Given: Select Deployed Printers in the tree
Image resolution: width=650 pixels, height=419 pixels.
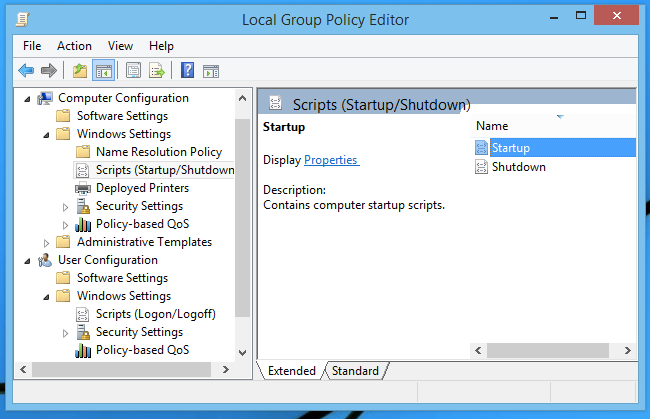Looking at the screenshot, I should 142,188.
